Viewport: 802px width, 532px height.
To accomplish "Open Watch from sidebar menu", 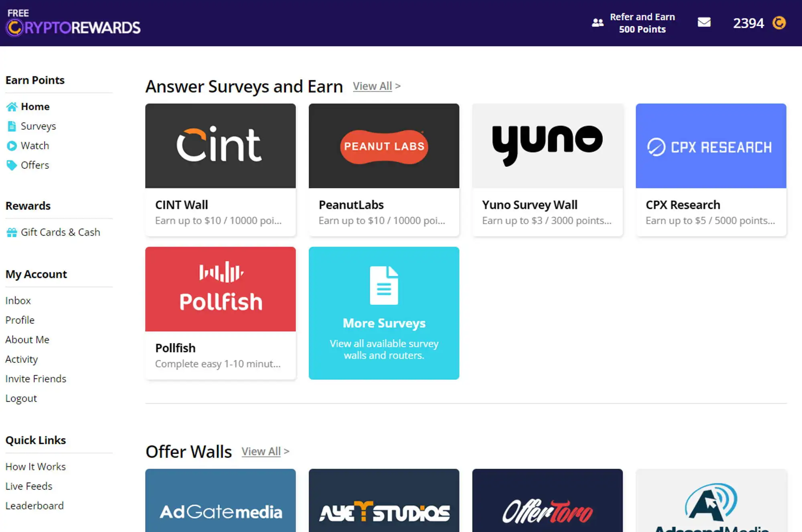I will [x=35, y=146].
